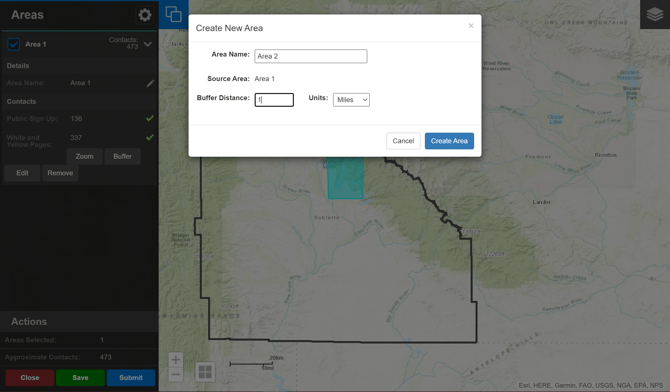670x392 pixels.
Task: Click the White and Yellow Pages value '337'
Action: pyautogui.click(x=76, y=138)
